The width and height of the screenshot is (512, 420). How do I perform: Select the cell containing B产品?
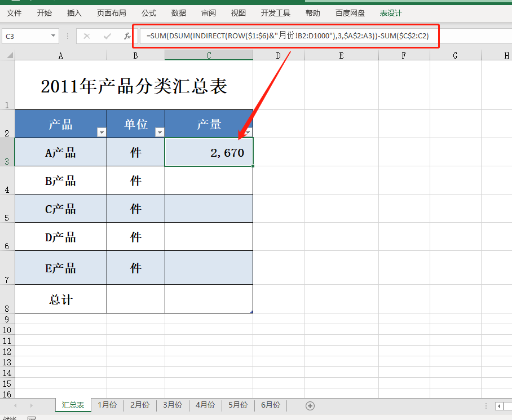pyautogui.click(x=61, y=180)
